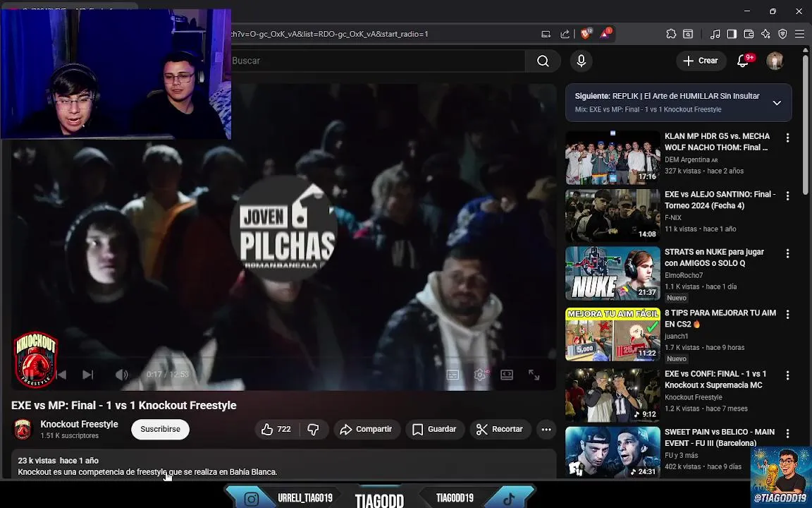Screen dimensions: 812x508
Task: Switch player to theater mode
Action: pos(507,375)
